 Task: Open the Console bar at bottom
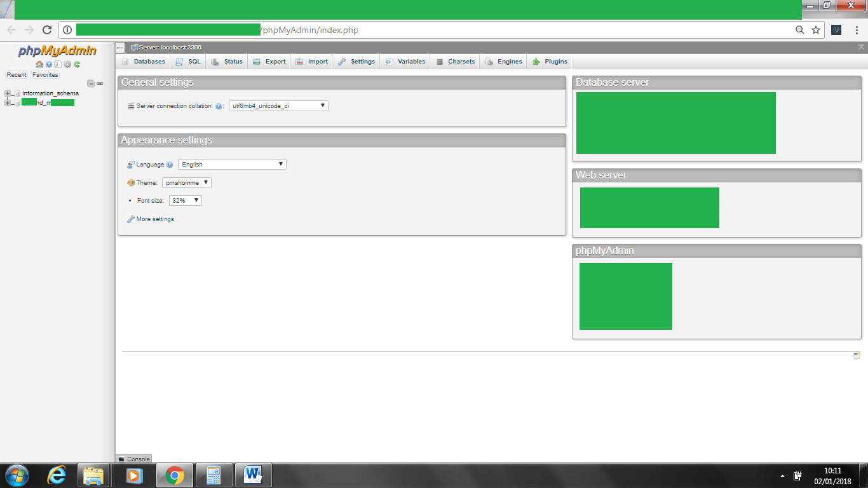click(134, 459)
